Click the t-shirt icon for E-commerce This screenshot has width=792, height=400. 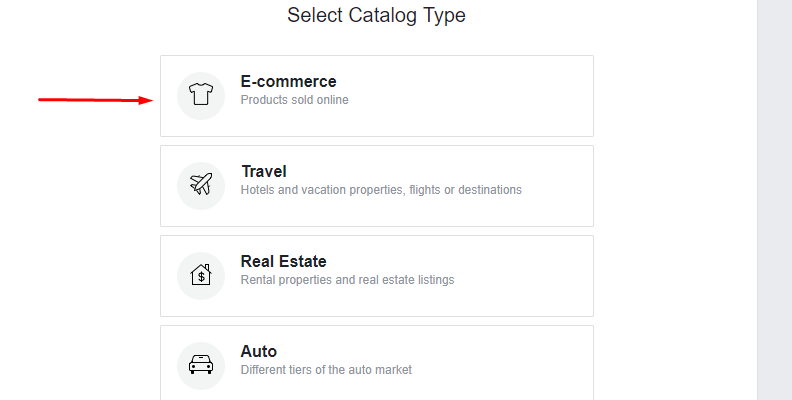[201, 94]
